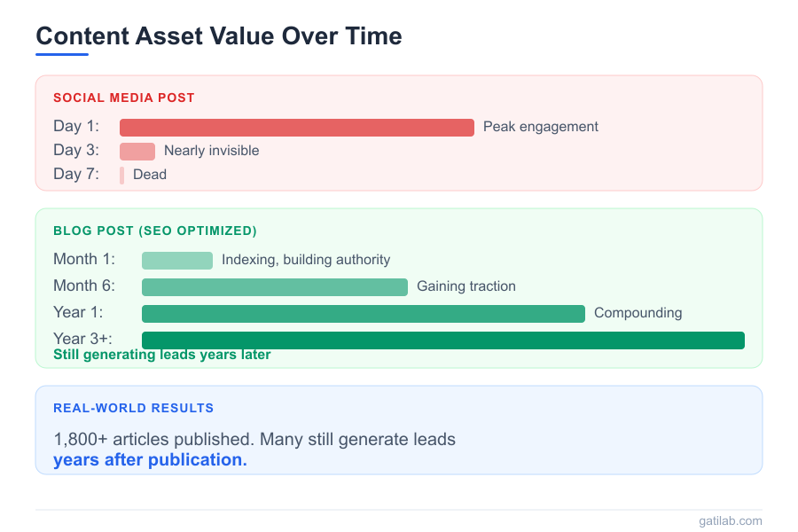Select the "Gaining traction" label

tap(466, 286)
